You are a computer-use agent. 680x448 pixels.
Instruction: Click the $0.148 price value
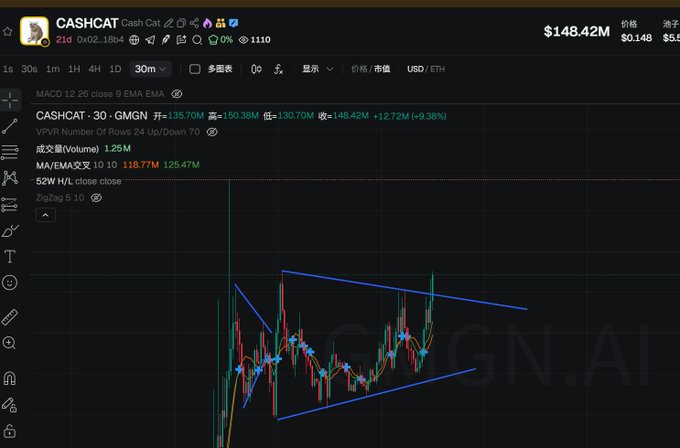coord(636,38)
